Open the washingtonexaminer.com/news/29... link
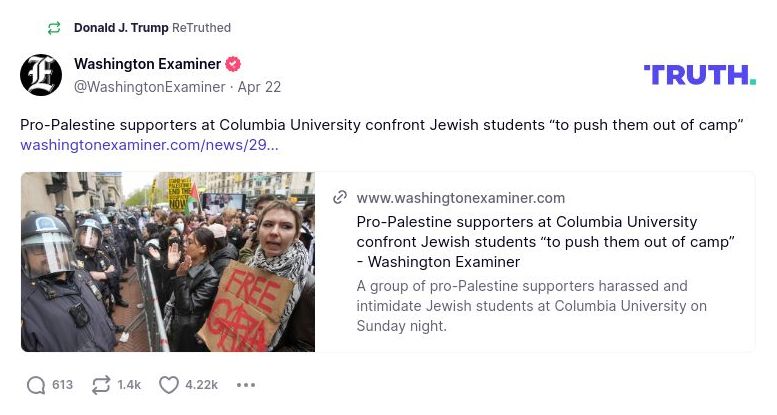Viewport: 777px width, 415px height. click(x=149, y=145)
